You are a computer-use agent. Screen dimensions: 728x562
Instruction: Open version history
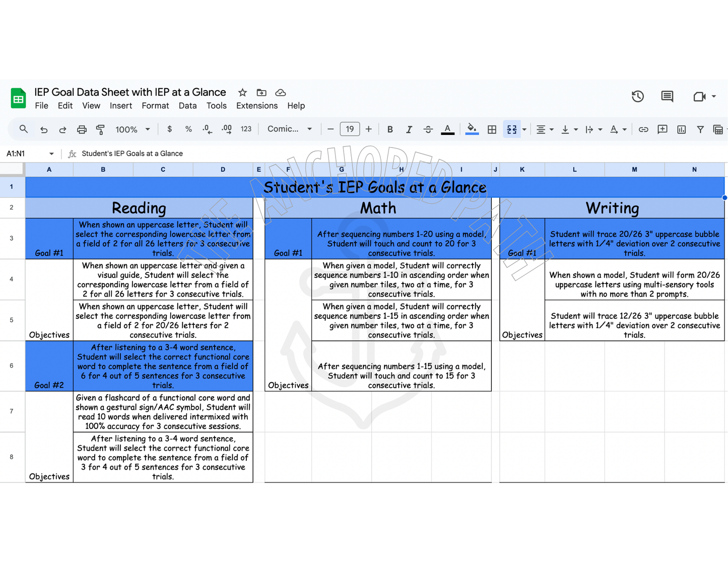(637, 97)
